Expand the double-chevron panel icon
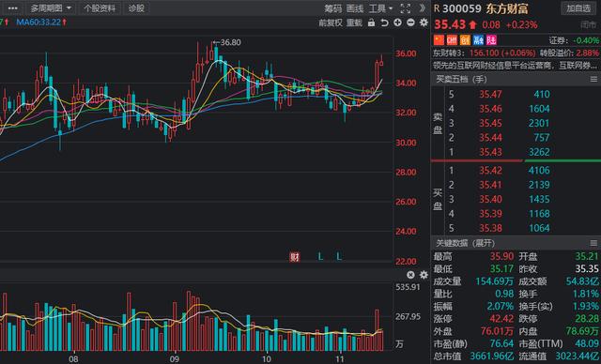 pos(422,8)
